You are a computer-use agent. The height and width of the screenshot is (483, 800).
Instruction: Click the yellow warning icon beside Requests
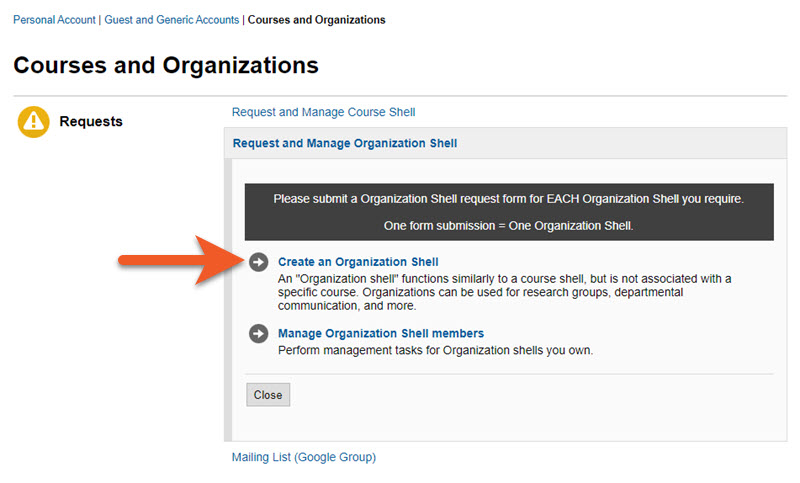[x=34, y=122]
